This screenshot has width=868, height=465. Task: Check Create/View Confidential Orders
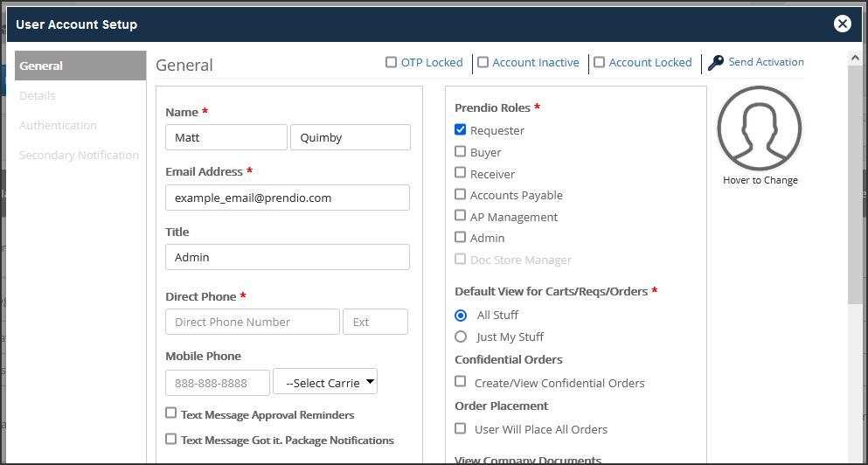(x=460, y=381)
